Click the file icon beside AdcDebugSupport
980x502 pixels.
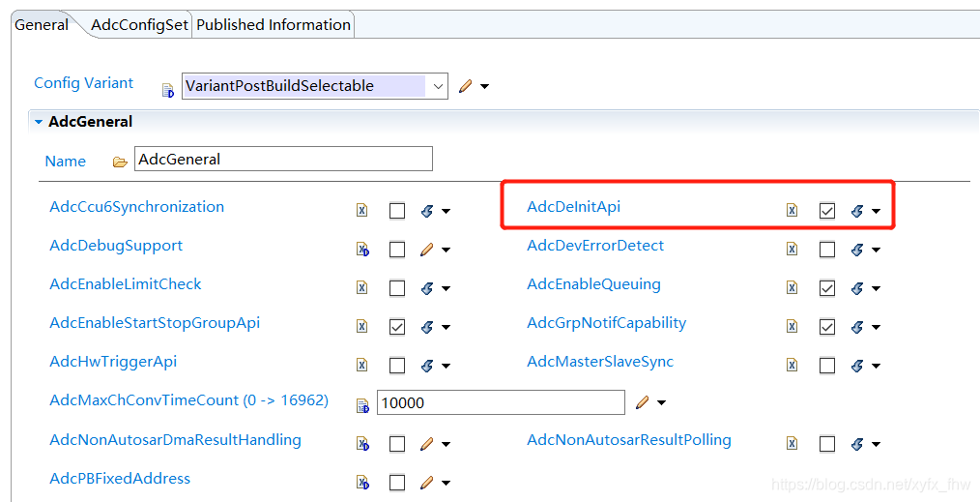click(x=361, y=250)
